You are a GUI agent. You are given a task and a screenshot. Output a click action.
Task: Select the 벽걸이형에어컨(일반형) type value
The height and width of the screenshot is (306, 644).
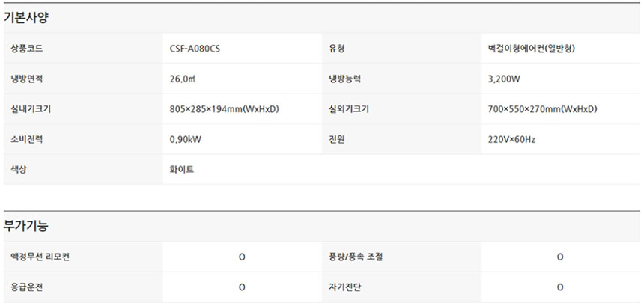click(x=530, y=49)
